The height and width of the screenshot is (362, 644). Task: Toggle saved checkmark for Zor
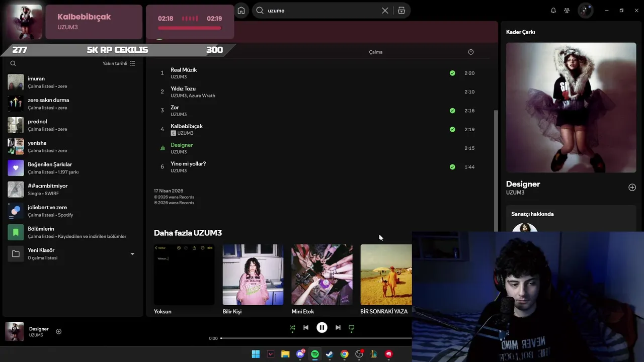tap(452, 111)
